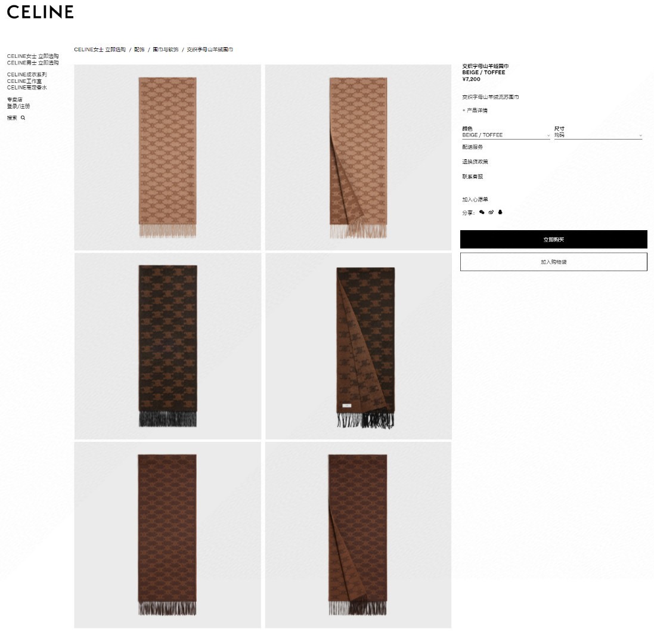The height and width of the screenshot is (644, 654).
Task: Expand the 产品详情 product details section
Action: (x=475, y=110)
